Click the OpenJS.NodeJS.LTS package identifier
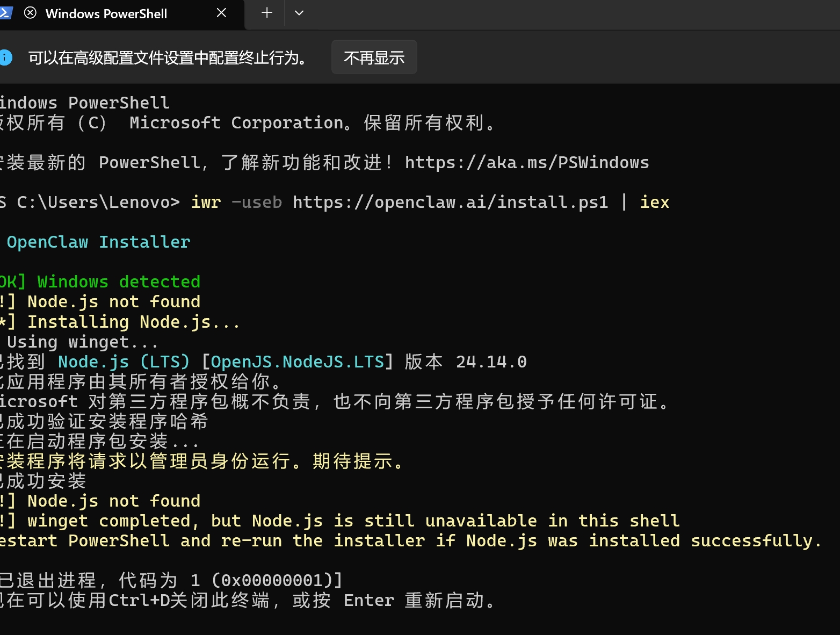The height and width of the screenshot is (635, 840). [297, 362]
